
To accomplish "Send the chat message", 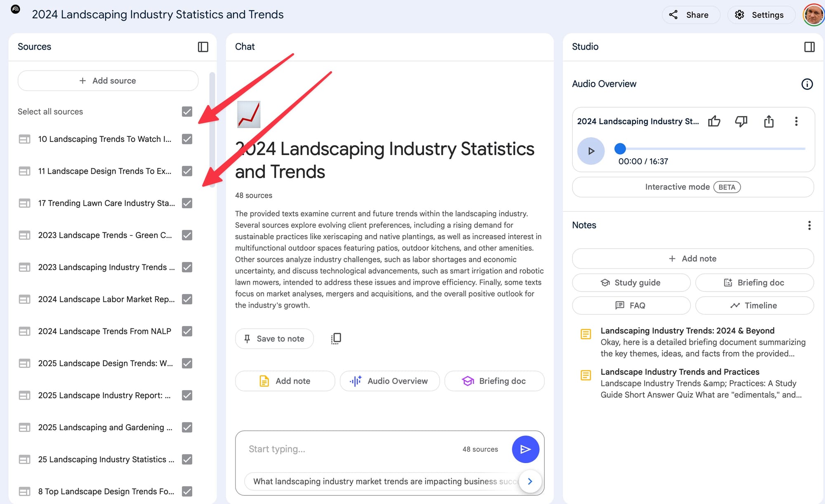I will coord(526,449).
